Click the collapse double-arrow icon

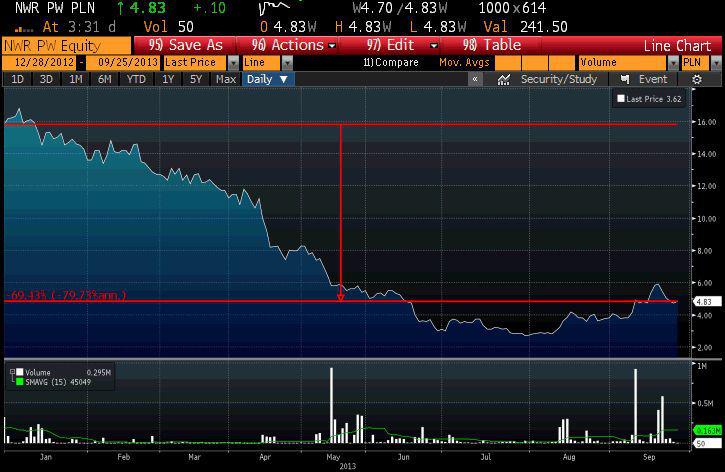click(x=476, y=79)
